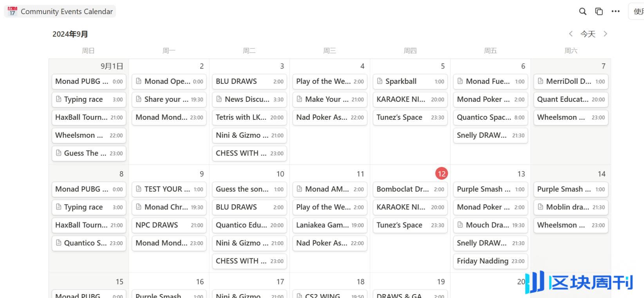Open Moblin dra... event at 21:30
Viewport: 644px width, 298px height.
571,207
